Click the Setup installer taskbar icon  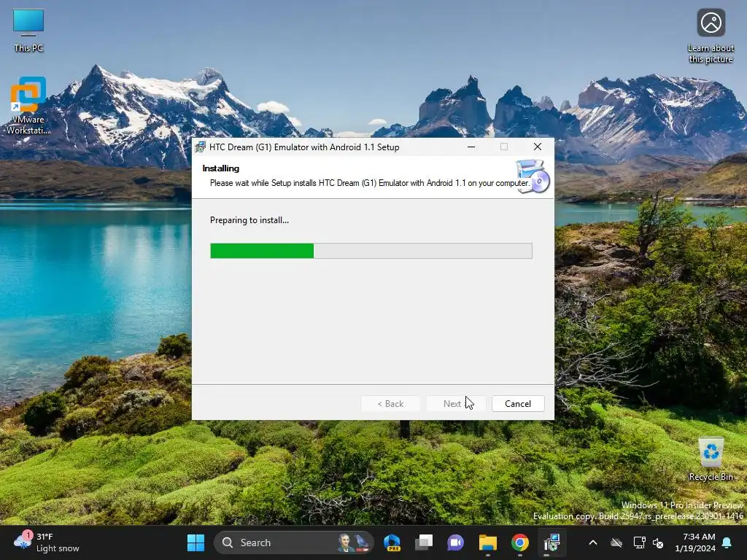[x=551, y=542]
